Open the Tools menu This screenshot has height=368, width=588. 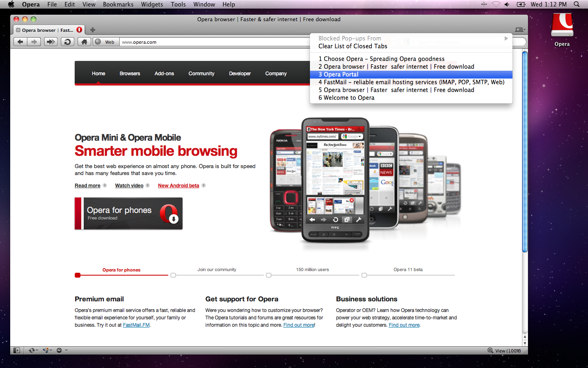click(178, 4)
